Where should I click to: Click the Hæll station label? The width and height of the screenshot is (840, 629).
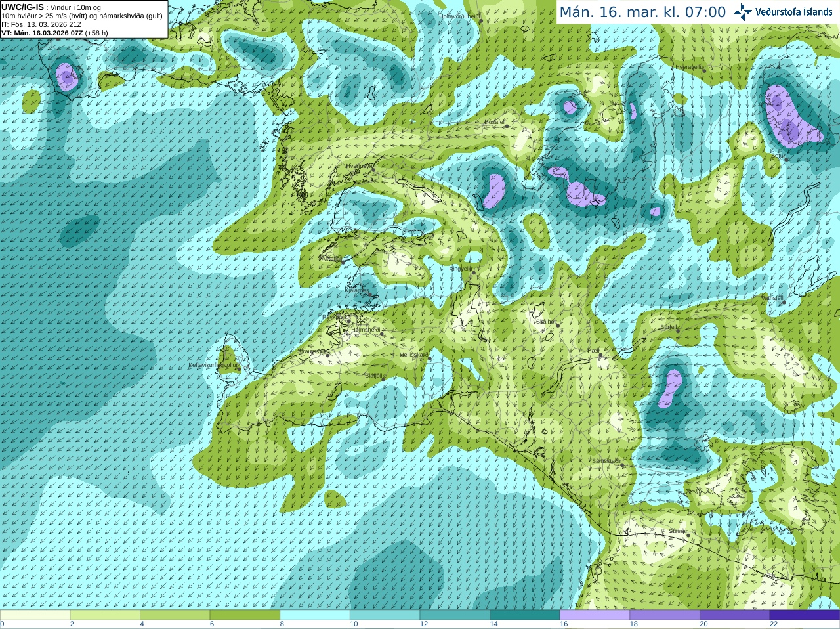pyautogui.click(x=593, y=351)
